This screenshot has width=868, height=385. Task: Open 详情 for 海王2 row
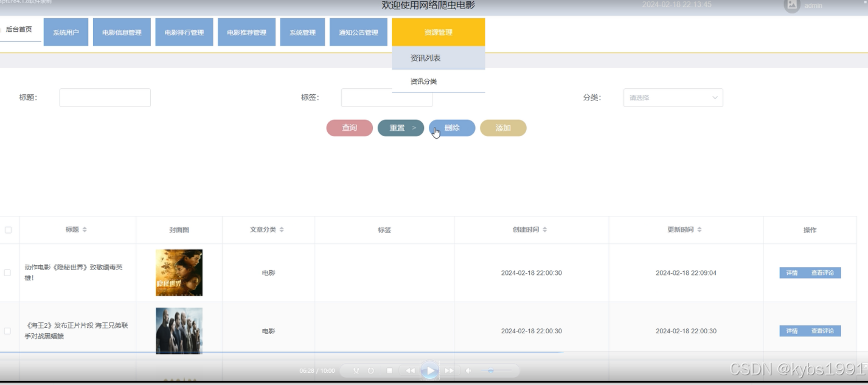tap(791, 331)
